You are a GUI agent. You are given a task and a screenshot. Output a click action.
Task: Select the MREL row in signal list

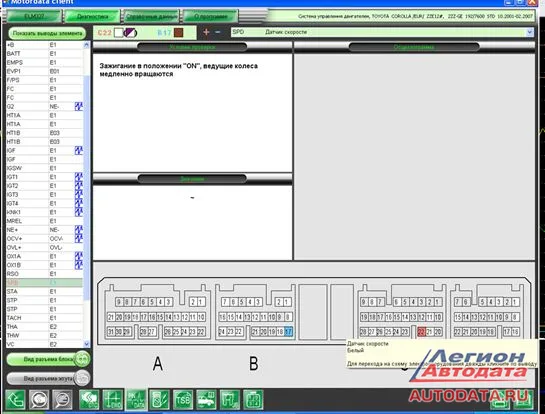pyautogui.click(x=44, y=221)
